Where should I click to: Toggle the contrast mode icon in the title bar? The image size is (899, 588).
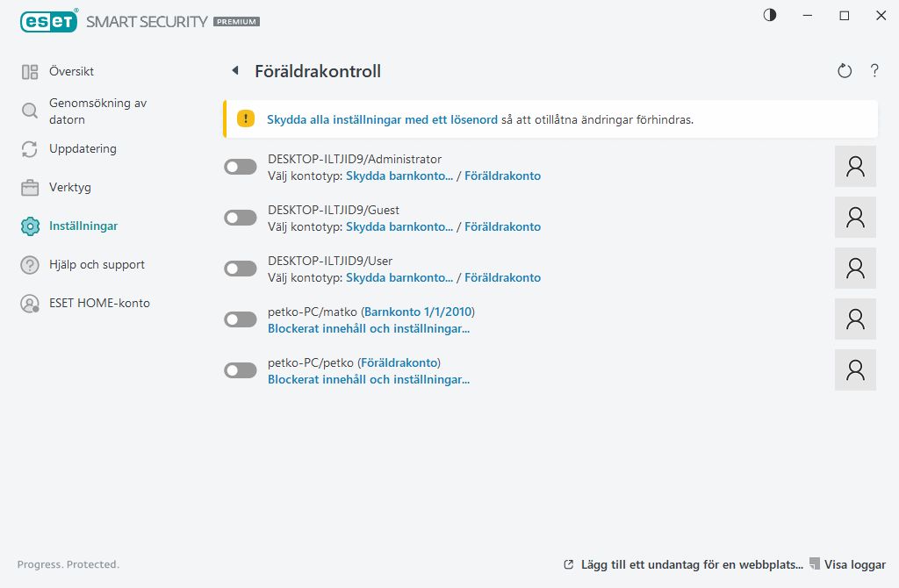[x=770, y=15]
